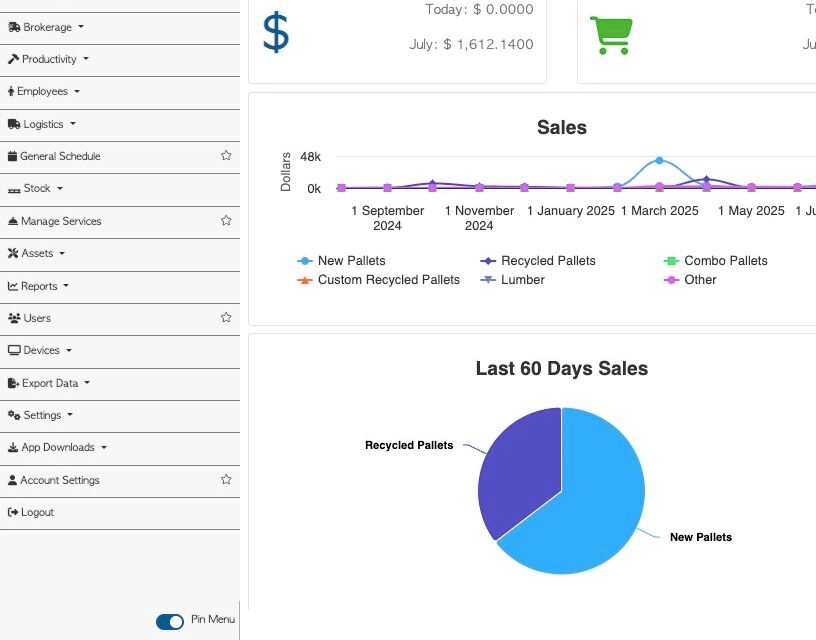Viewport: 816px width, 640px height.
Task: Click the Export Data file icon
Action: point(14,383)
